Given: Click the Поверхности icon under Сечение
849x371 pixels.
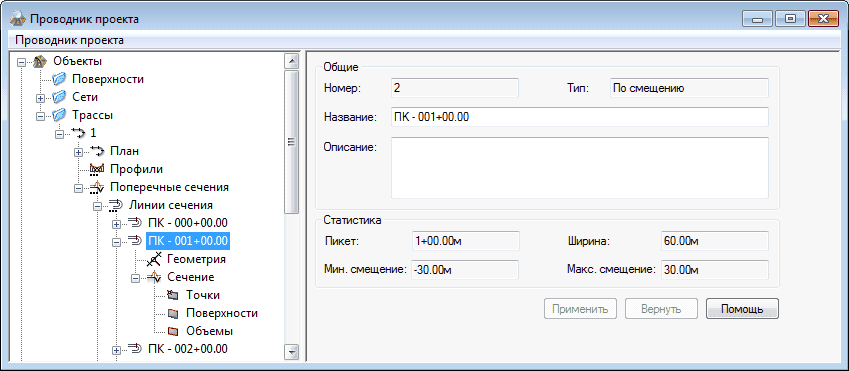Looking at the screenshot, I should point(173,313).
